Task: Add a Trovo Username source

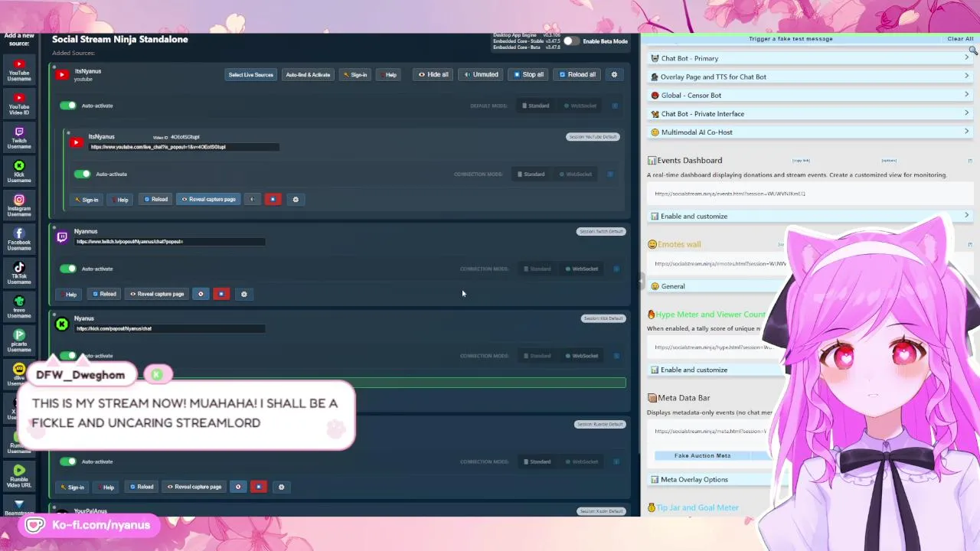Action: (19, 307)
